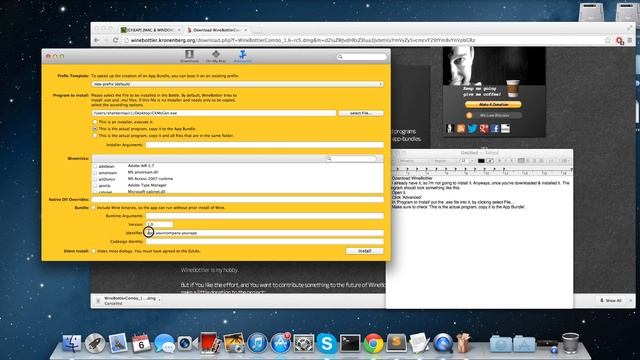Click the Winetricks search field

(351, 158)
